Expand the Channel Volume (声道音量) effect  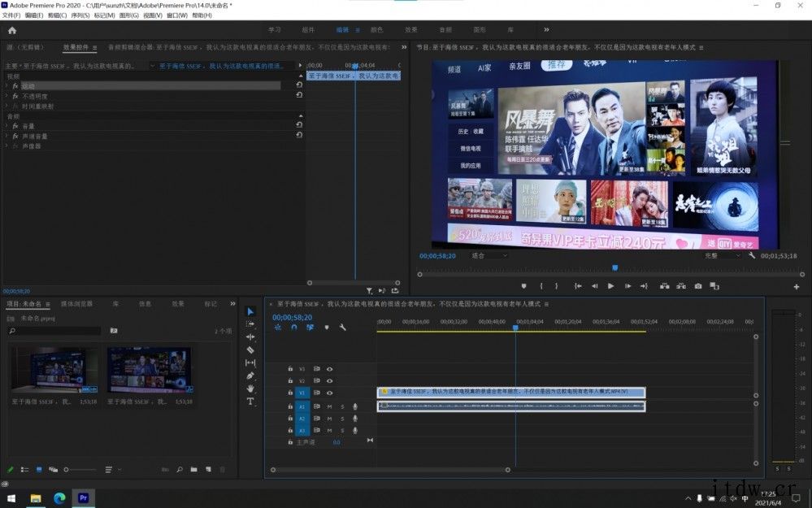click(7, 137)
